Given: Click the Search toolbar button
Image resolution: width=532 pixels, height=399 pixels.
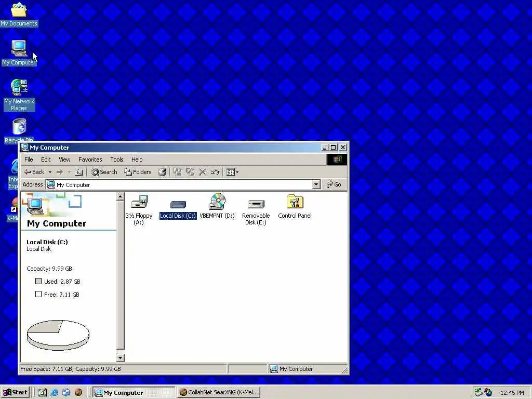Looking at the screenshot, I should coord(104,172).
